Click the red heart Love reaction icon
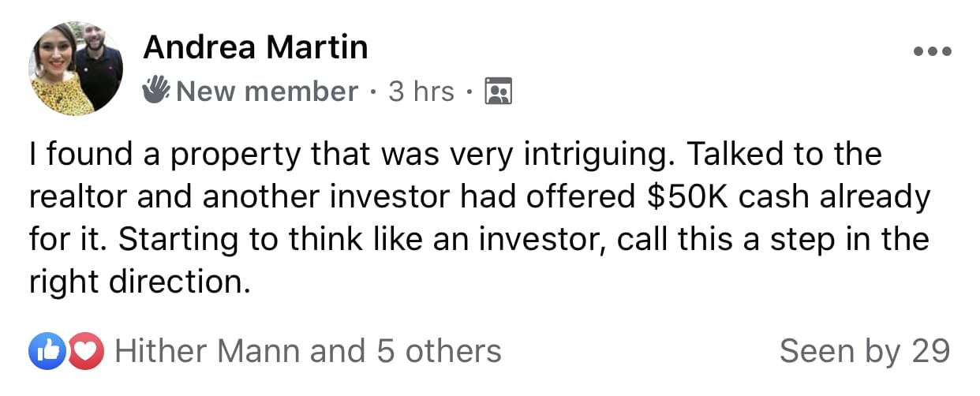Viewport: 980px width, 396px height. point(84,351)
